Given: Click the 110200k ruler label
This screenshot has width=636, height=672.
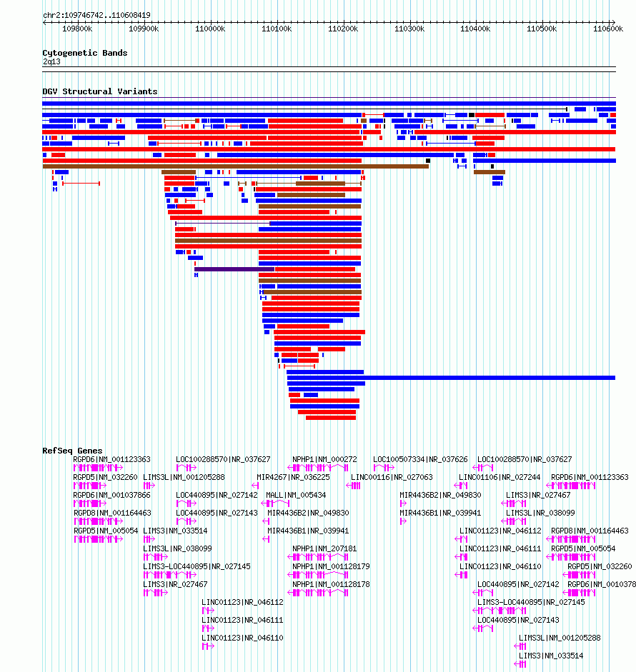Looking at the screenshot, I should tap(343, 29).
